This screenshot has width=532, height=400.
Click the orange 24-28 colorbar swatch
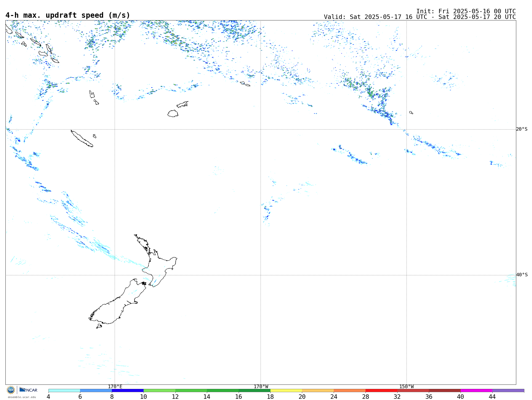(349, 391)
